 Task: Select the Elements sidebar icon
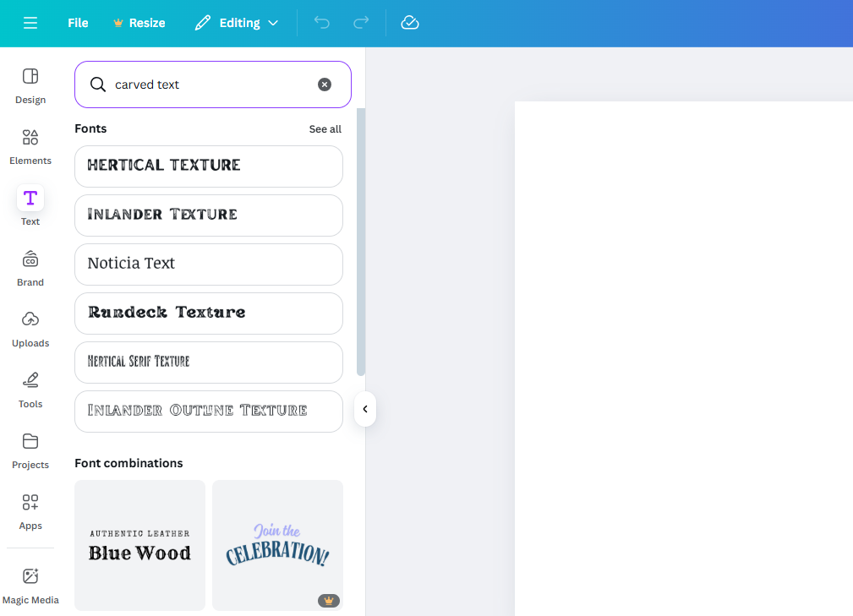click(x=30, y=145)
